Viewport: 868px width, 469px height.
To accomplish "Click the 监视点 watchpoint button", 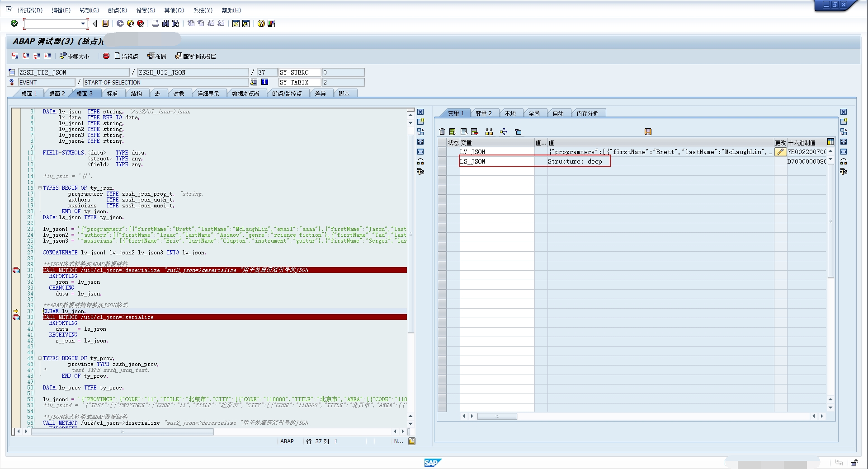I will tap(126, 56).
